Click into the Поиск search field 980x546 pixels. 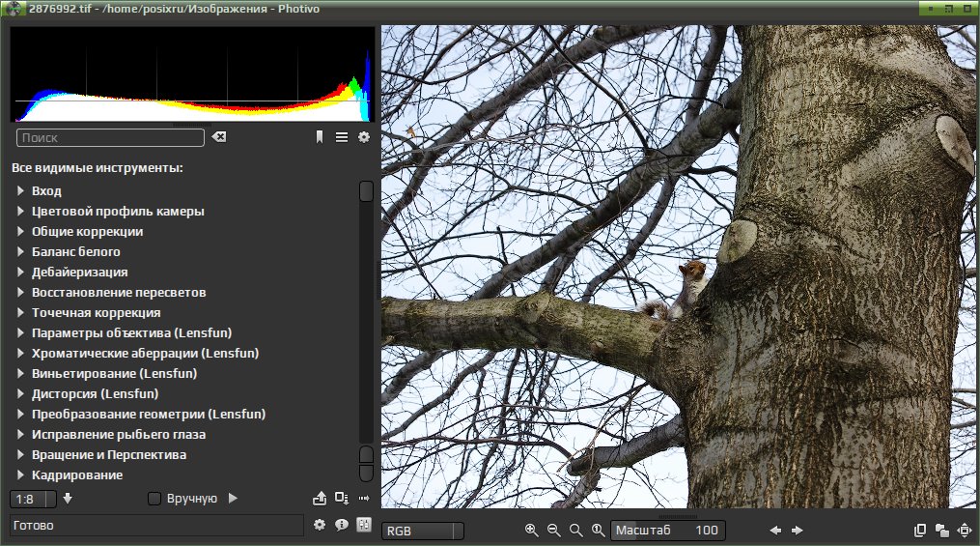click(x=110, y=137)
